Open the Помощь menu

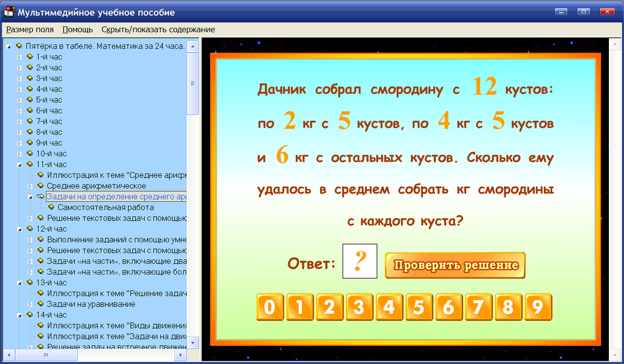[77, 30]
